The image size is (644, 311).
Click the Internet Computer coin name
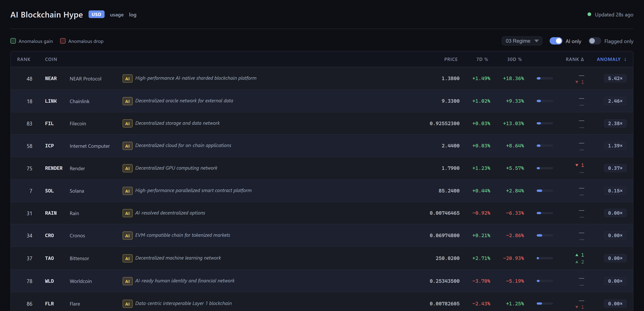[x=90, y=146]
